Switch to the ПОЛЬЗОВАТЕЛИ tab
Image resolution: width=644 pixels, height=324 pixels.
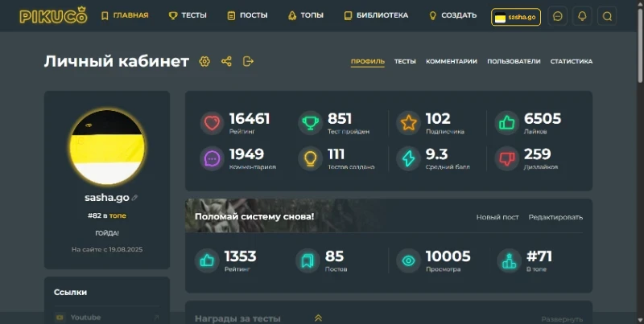tap(514, 62)
